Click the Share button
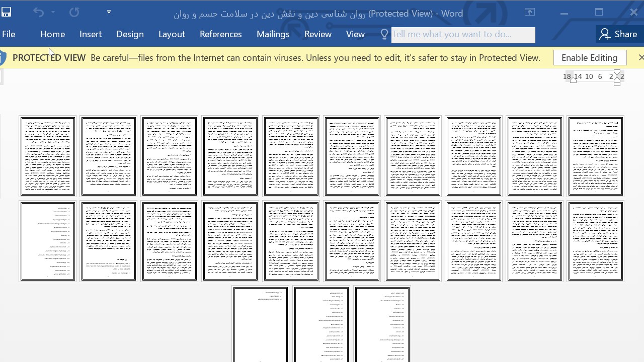 pyautogui.click(x=618, y=34)
